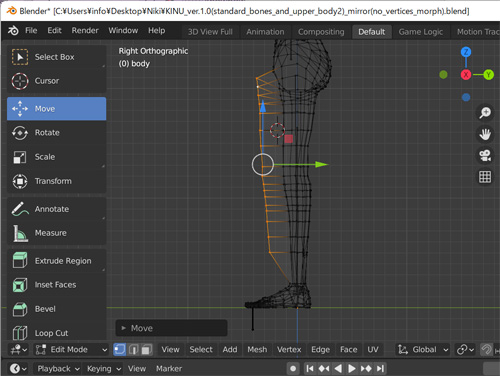Open the Vertex menu
The height and width of the screenshot is (376, 500).
pyautogui.click(x=289, y=349)
